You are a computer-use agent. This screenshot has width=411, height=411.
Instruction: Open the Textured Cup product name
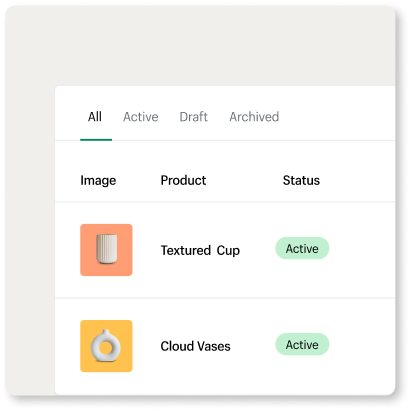(200, 250)
